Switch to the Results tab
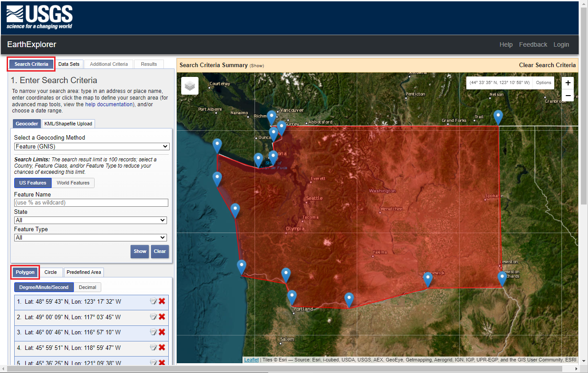The width and height of the screenshot is (588, 373). coord(149,64)
